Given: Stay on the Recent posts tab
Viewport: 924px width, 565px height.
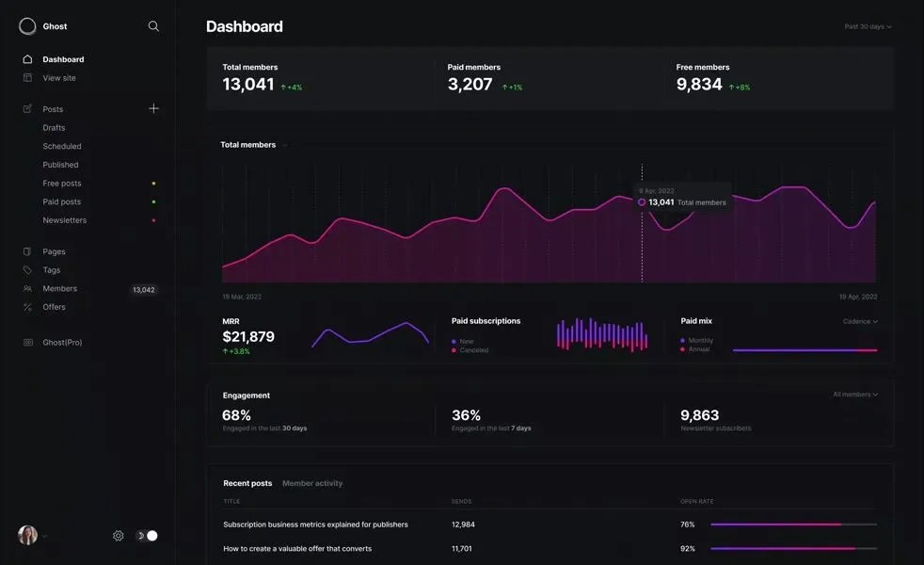Looking at the screenshot, I should [x=247, y=482].
